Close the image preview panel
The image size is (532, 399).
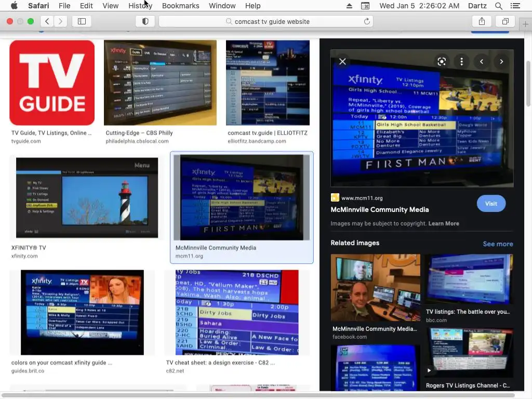342,61
